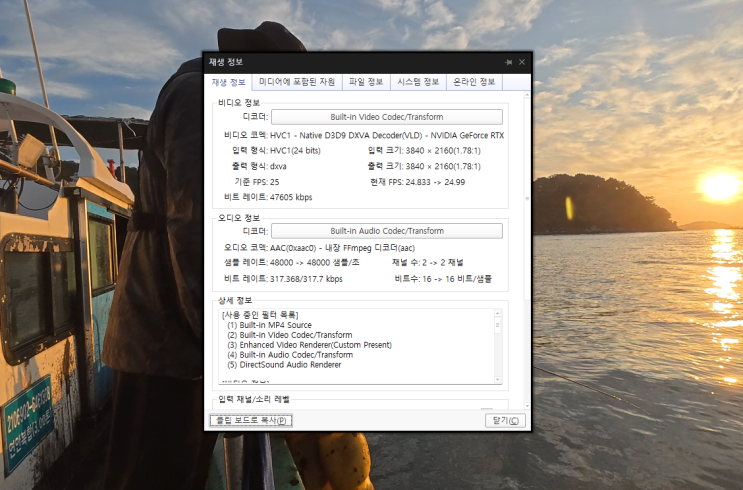Click the audio bit rate 317.368/317.7 kbps
Screen dimensions: 743x490
pos(306,279)
